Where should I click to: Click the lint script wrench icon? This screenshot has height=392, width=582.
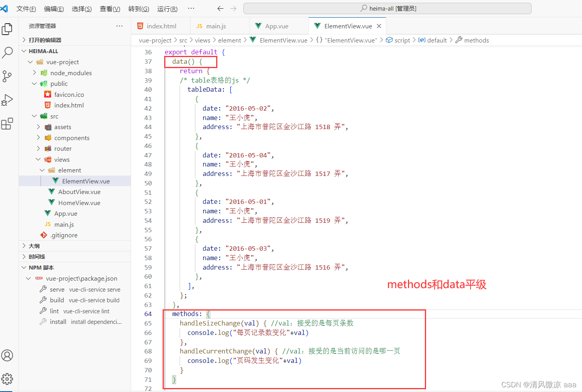point(43,311)
